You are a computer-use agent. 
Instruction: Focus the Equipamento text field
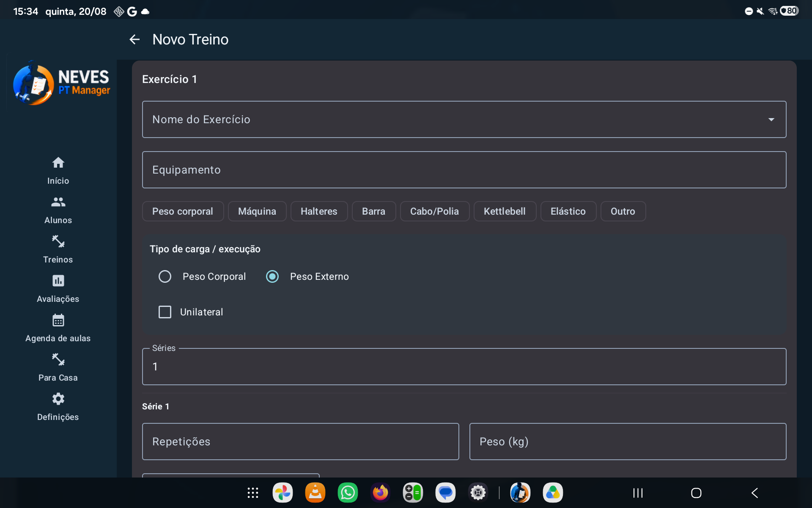tap(464, 170)
